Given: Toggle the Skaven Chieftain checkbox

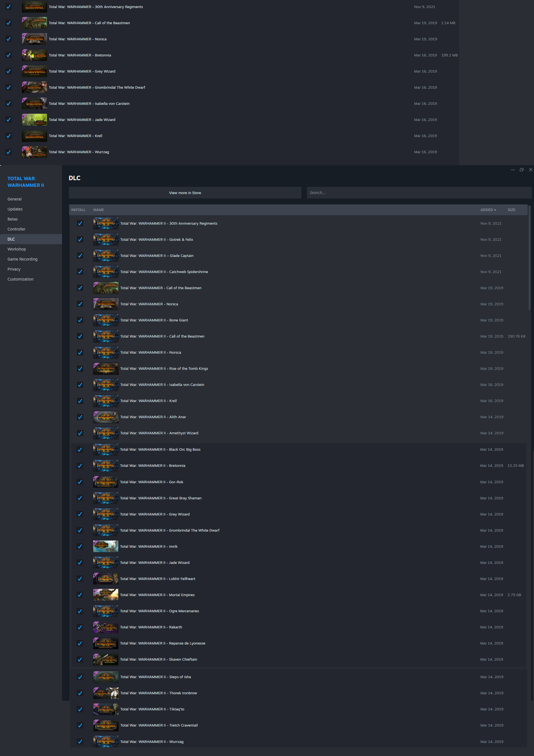Looking at the screenshot, I should click(x=80, y=659).
